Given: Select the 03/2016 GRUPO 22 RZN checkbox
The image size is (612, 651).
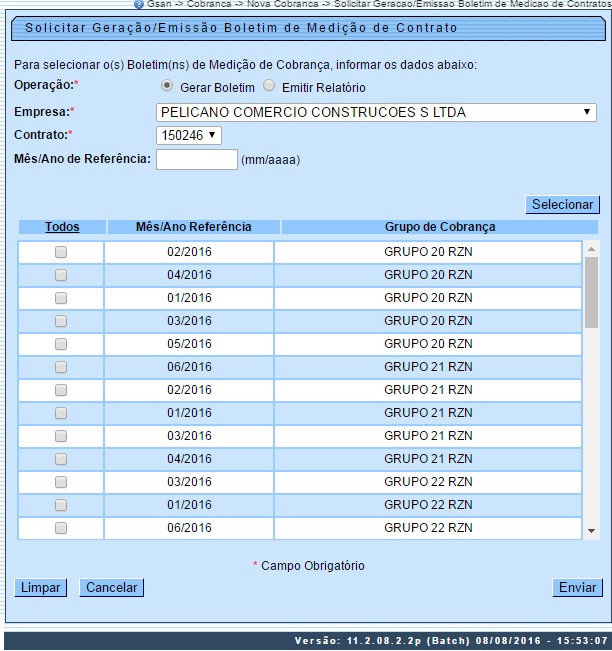Looking at the screenshot, I should (61, 482).
